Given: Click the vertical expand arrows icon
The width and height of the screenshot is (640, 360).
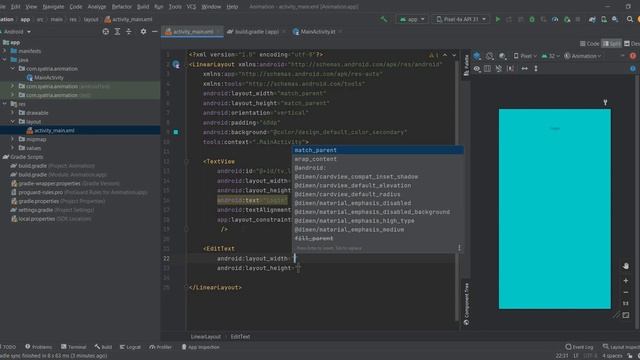Looking at the screenshot, I should (536, 69).
